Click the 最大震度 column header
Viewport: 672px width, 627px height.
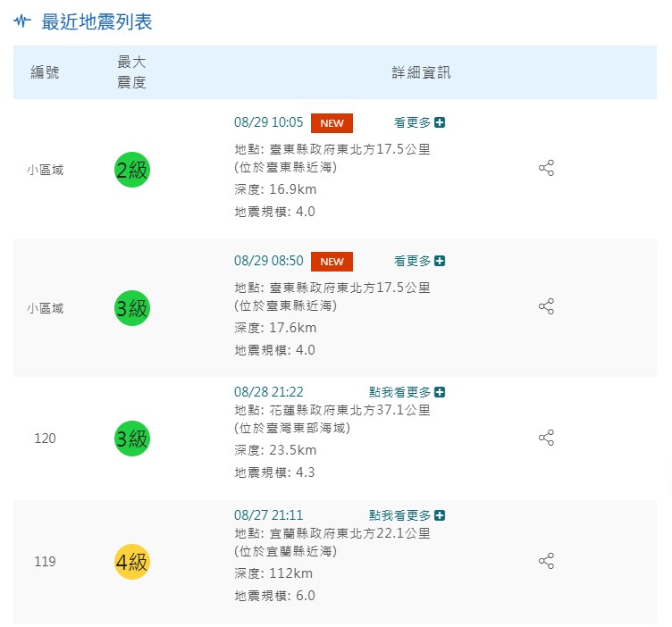pyautogui.click(x=131, y=72)
